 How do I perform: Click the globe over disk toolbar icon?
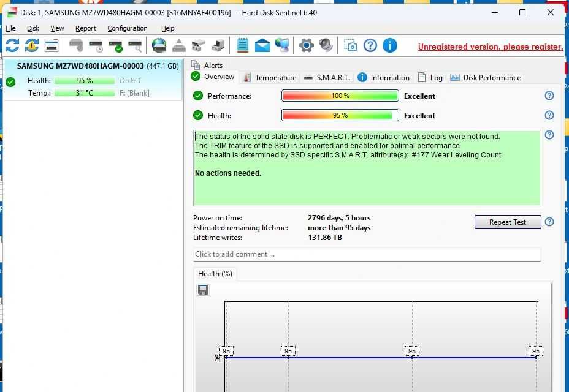pyautogui.click(x=159, y=46)
